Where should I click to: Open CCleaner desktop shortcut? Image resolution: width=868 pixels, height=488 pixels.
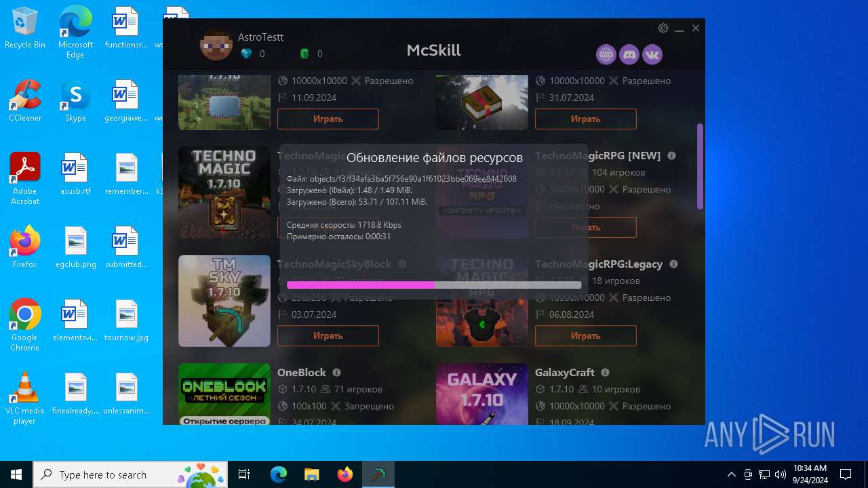click(x=25, y=102)
